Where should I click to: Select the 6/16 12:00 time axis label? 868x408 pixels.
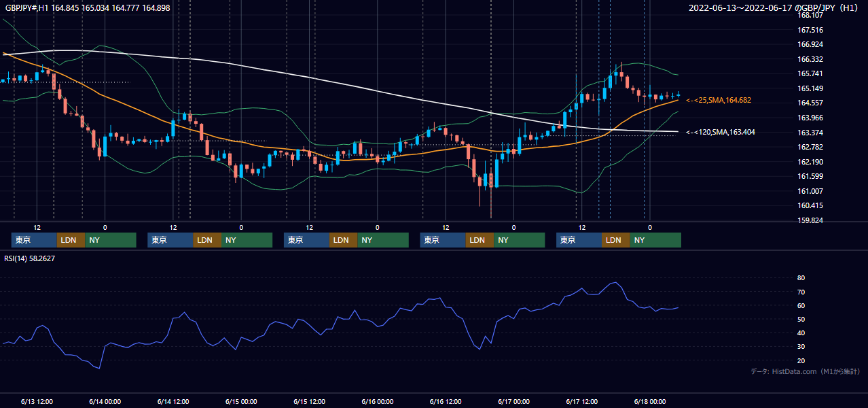446,401
